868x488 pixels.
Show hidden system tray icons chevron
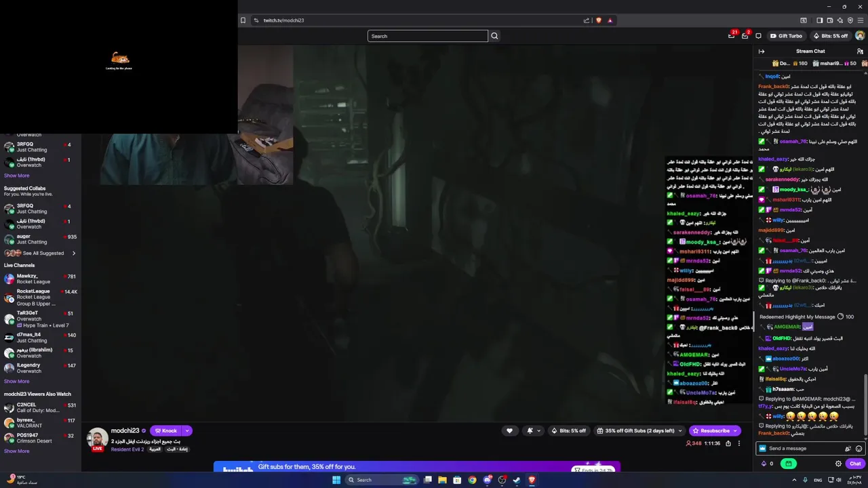(x=795, y=480)
